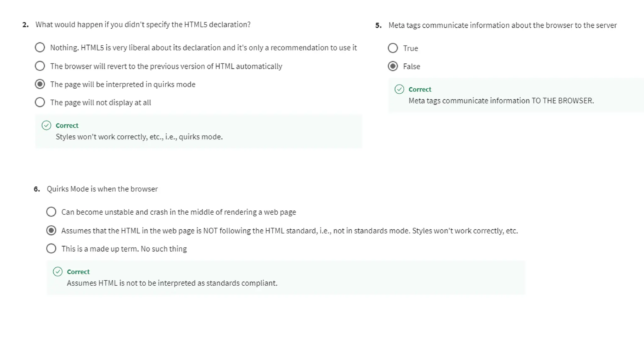Screen dimensions: 644x362
Task: Click the Correct checkmark icon under question 5
Action: [x=399, y=89]
